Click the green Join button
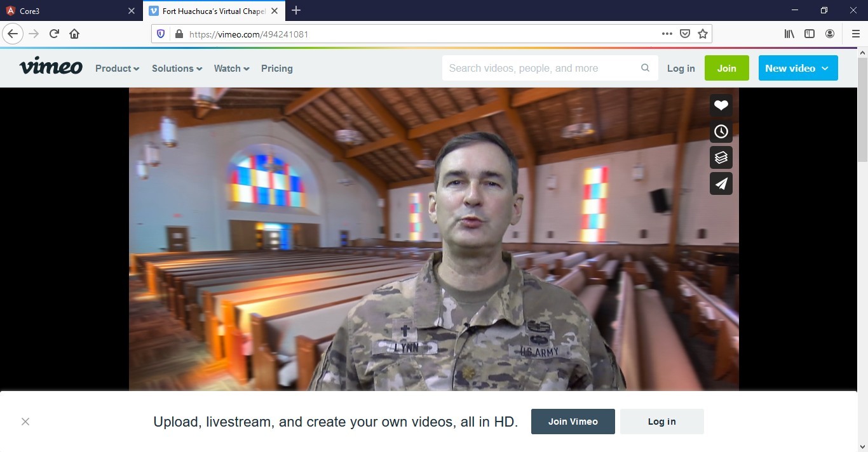 pyautogui.click(x=727, y=68)
